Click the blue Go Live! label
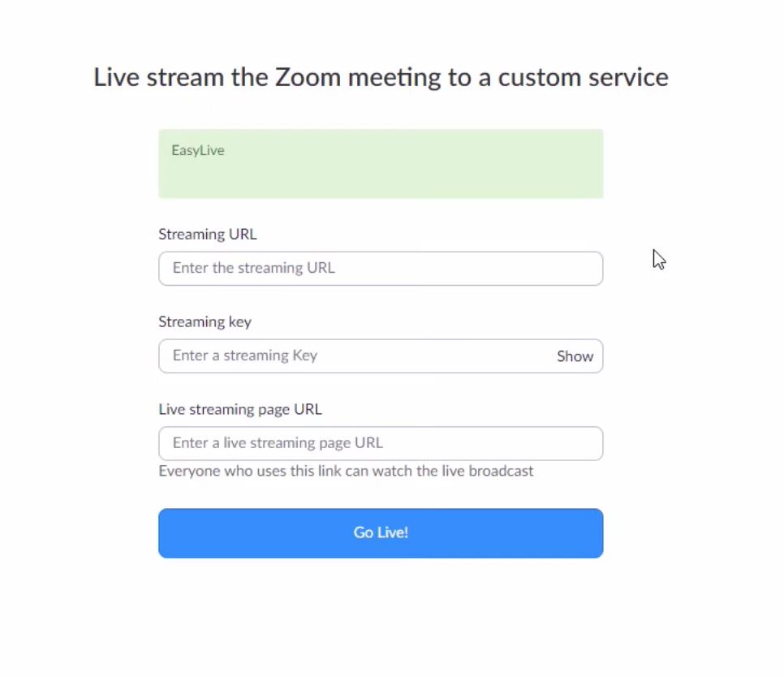This screenshot has height=677, width=784. [x=381, y=533]
